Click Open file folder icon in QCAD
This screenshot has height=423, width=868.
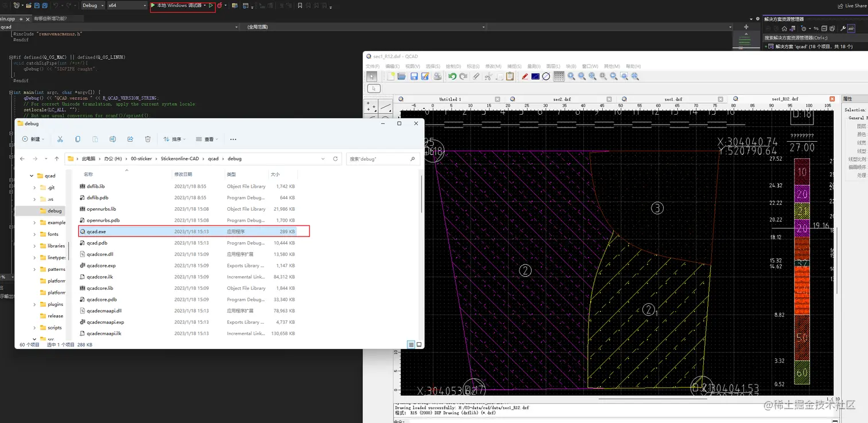point(402,76)
